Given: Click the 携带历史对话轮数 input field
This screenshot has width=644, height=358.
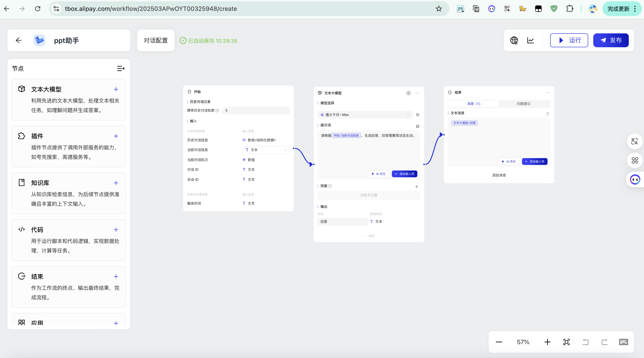Looking at the screenshot, I should point(256,110).
